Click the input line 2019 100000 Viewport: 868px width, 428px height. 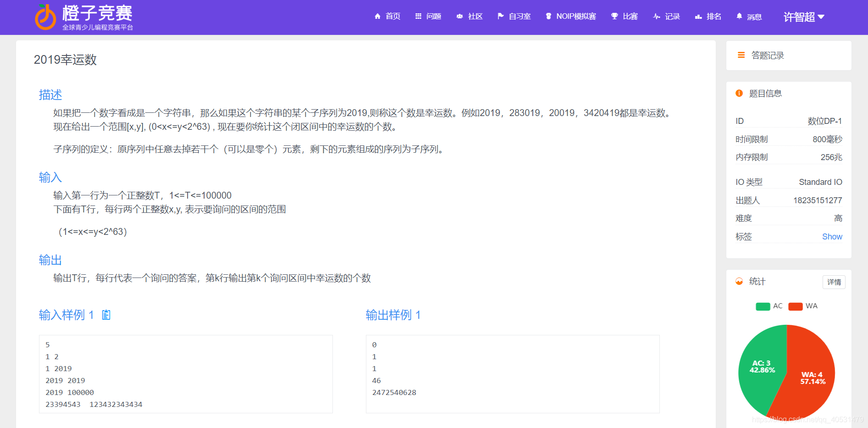(70, 393)
